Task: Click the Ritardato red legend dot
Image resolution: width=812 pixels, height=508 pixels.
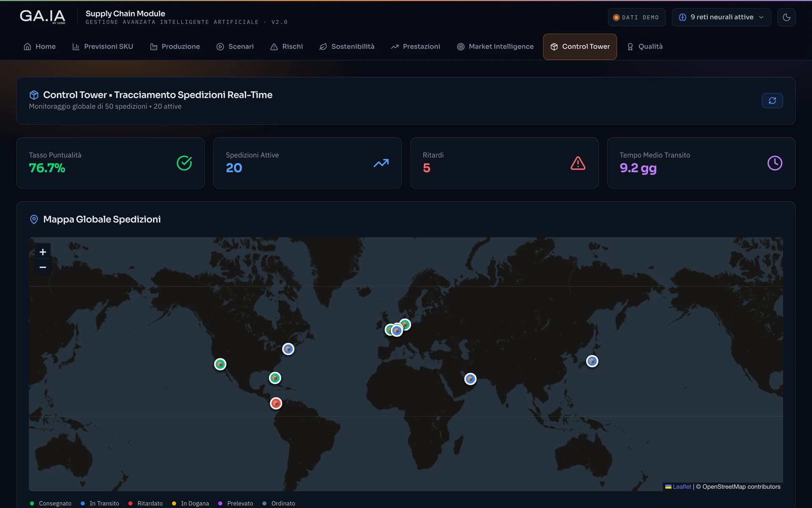Action: 130,503
